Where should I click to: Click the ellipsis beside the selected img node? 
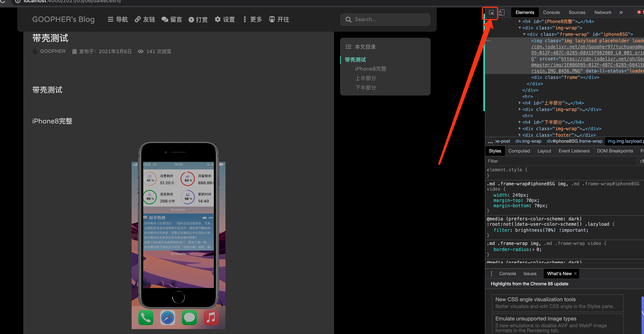tap(488, 41)
